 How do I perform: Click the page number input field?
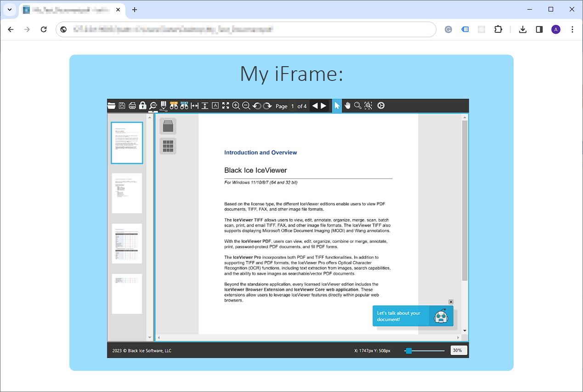(293, 106)
